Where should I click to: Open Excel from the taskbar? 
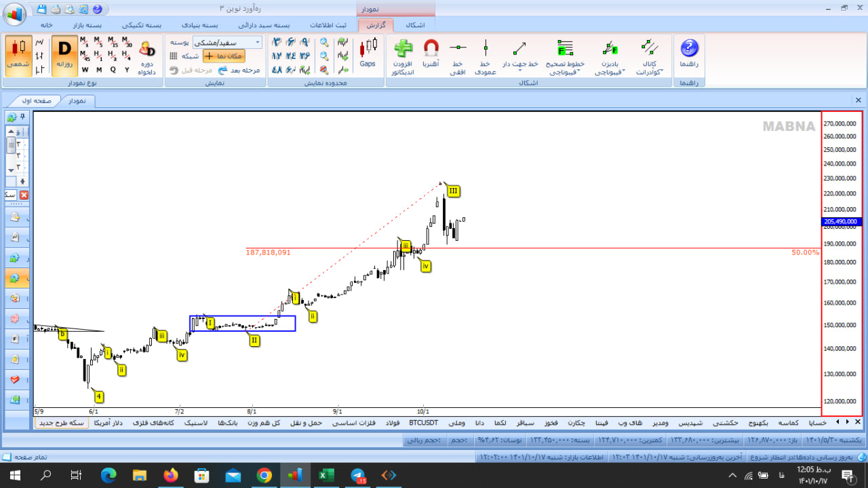pyautogui.click(x=326, y=475)
